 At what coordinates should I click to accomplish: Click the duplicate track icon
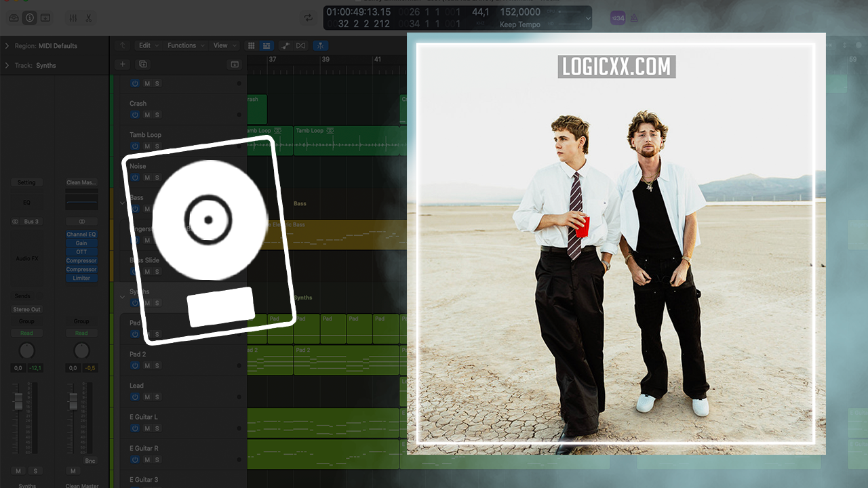coord(142,64)
